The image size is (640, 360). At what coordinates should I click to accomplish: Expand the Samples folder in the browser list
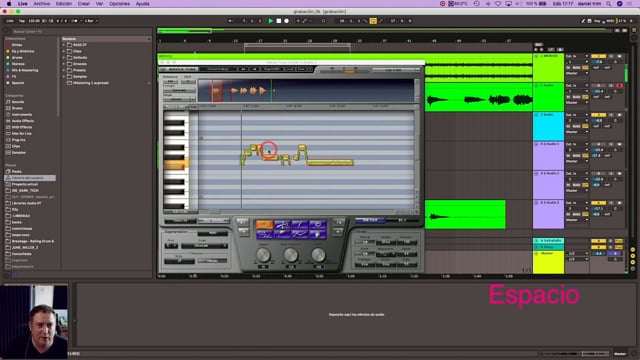(x=64, y=76)
